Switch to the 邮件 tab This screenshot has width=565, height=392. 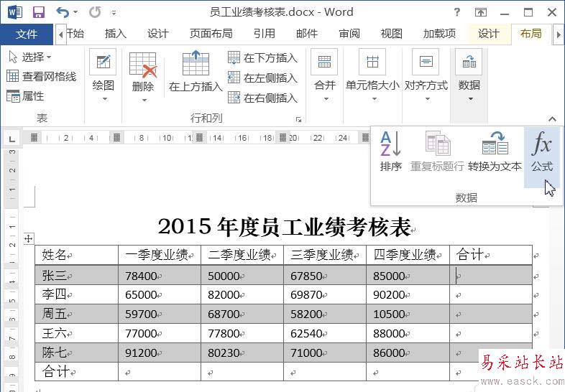307,34
